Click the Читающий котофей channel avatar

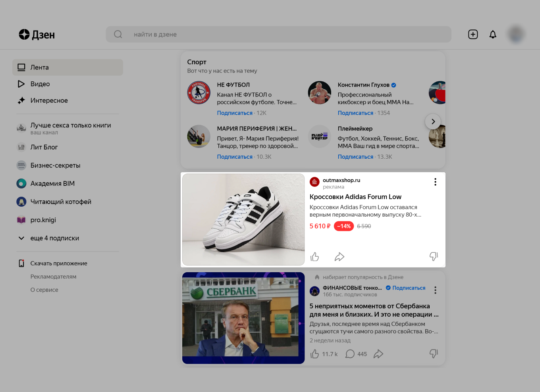pyautogui.click(x=21, y=202)
